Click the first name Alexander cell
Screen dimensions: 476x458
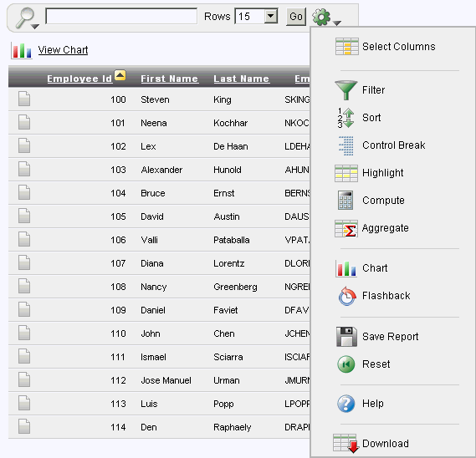coord(161,170)
